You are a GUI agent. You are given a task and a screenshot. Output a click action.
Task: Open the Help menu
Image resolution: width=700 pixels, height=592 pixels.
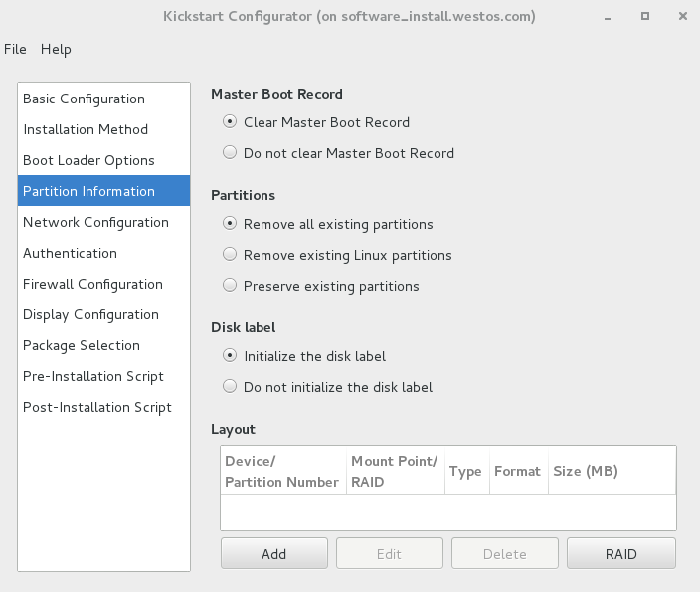[56, 49]
